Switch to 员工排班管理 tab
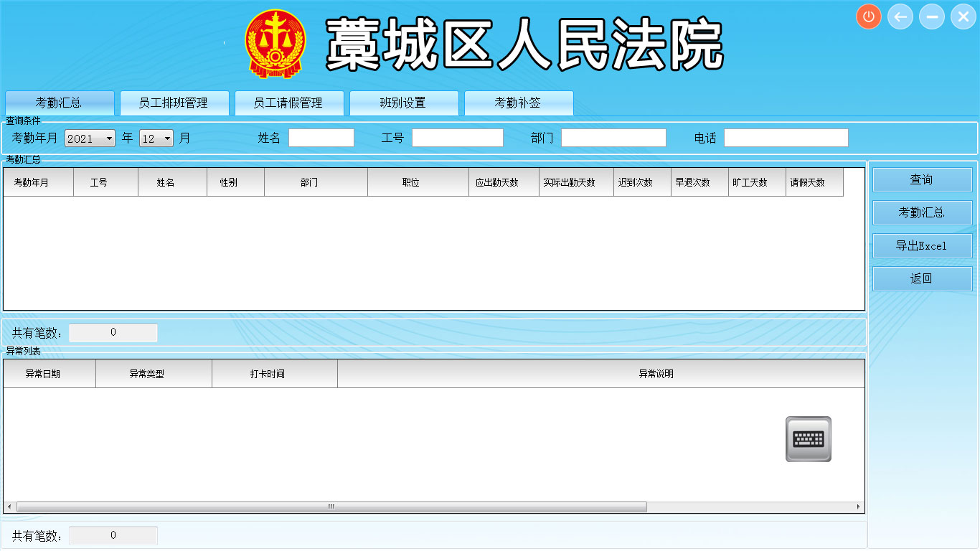 click(174, 103)
